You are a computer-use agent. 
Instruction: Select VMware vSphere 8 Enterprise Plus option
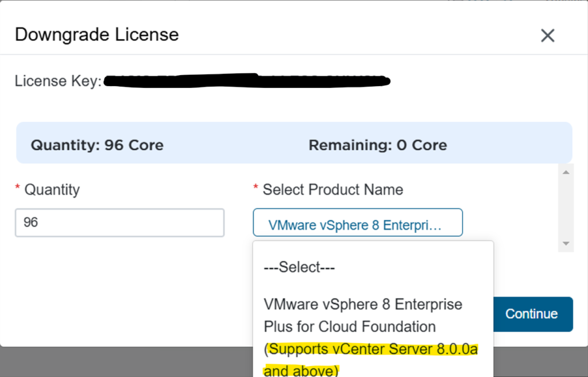(363, 315)
